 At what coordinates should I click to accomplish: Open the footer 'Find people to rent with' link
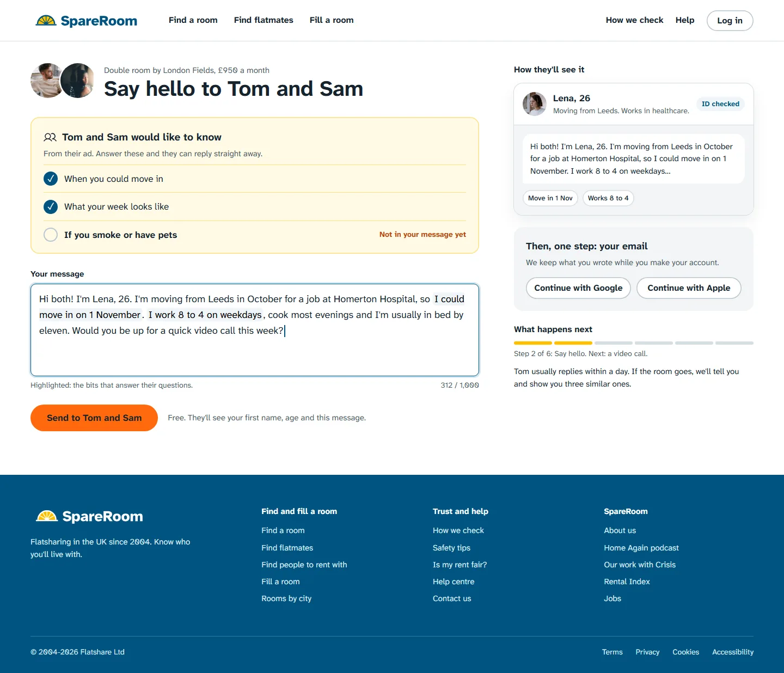click(304, 565)
